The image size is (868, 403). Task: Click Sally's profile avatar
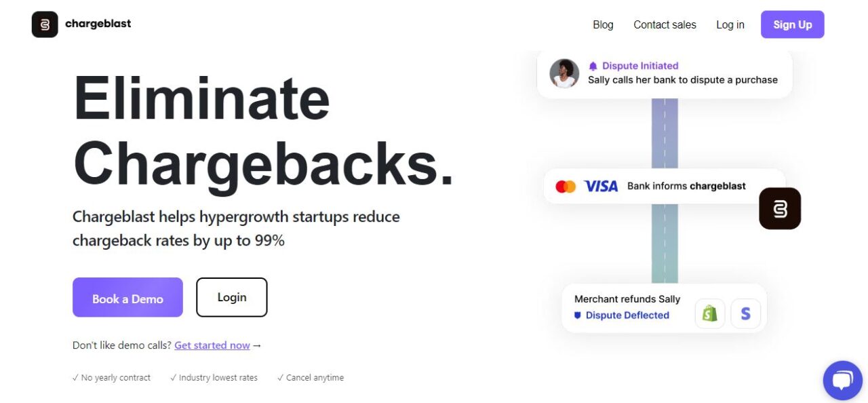pyautogui.click(x=564, y=73)
